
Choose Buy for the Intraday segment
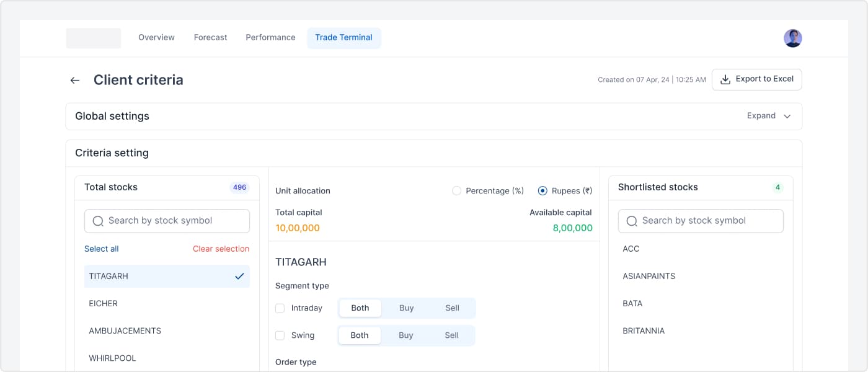[406, 308]
